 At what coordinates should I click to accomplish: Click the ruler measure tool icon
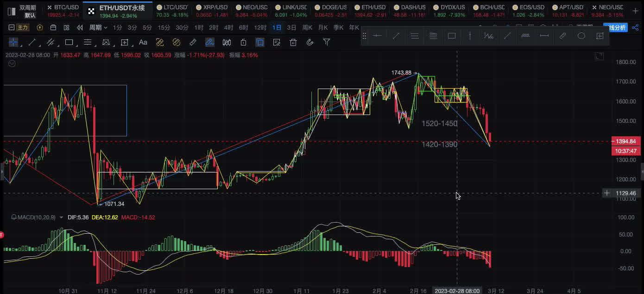(193, 42)
